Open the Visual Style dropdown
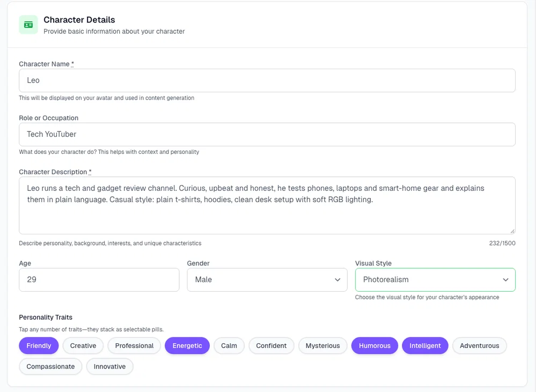Viewport: 536px width, 392px height. 435,279
